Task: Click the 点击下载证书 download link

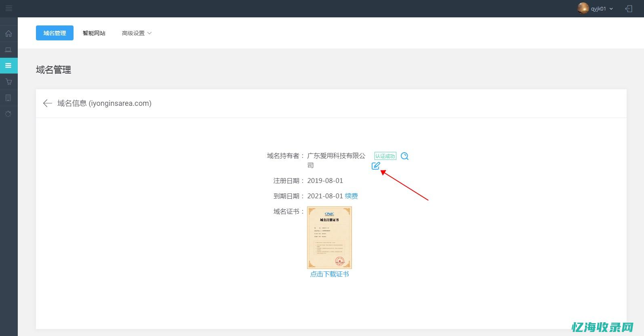Action: [x=329, y=274]
